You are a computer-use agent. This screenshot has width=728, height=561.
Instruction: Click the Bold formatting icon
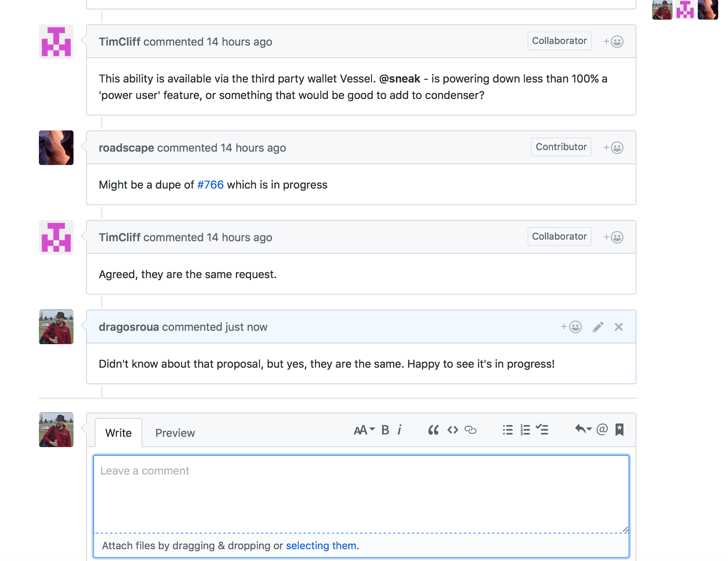pos(385,430)
